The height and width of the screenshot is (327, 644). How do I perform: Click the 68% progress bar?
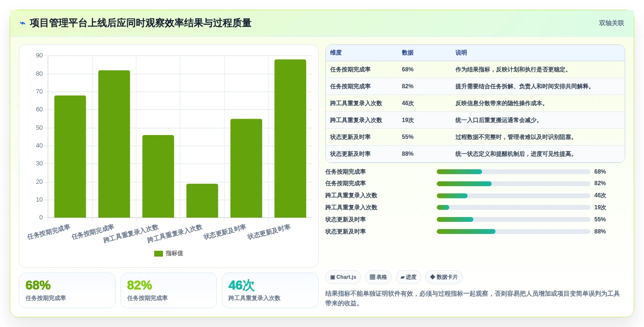pyautogui.click(x=513, y=172)
